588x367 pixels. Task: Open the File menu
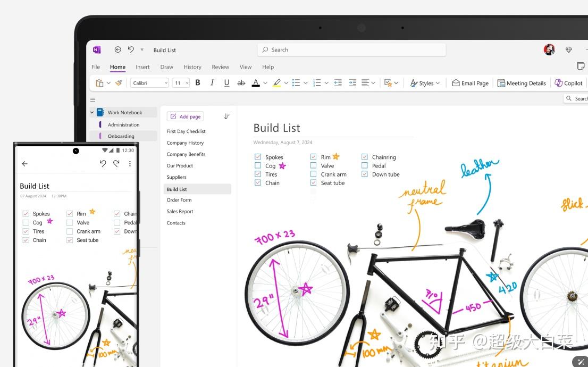(x=96, y=67)
